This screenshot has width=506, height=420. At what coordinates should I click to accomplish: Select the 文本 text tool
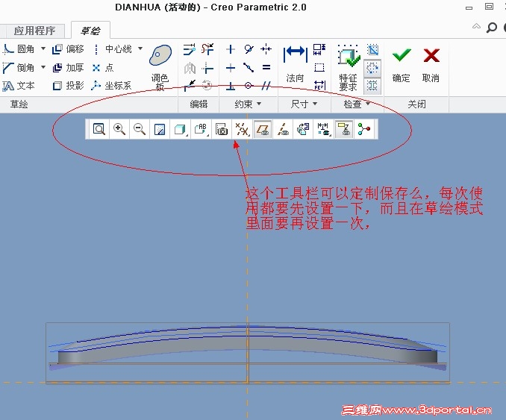click(x=19, y=86)
